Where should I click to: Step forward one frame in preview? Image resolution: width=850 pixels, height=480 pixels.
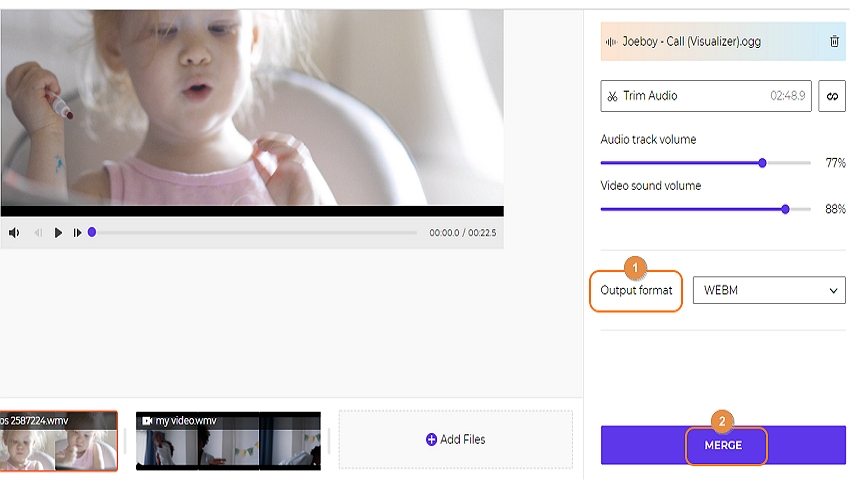click(x=78, y=233)
